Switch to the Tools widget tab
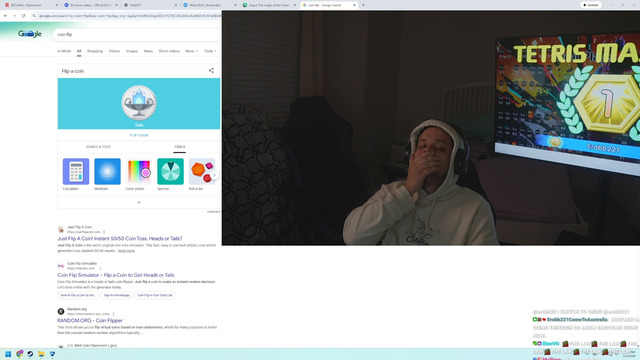This screenshot has width=640, height=360. (x=180, y=147)
